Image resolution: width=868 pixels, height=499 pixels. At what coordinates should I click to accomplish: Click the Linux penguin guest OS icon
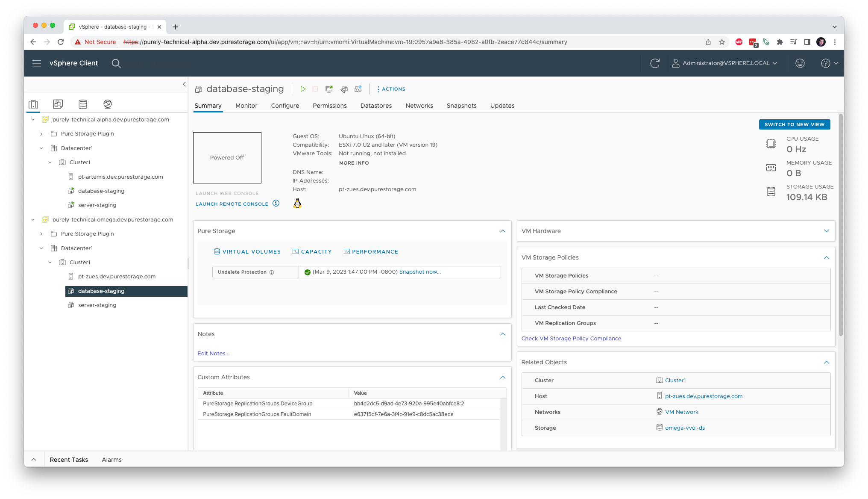(x=297, y=204)
